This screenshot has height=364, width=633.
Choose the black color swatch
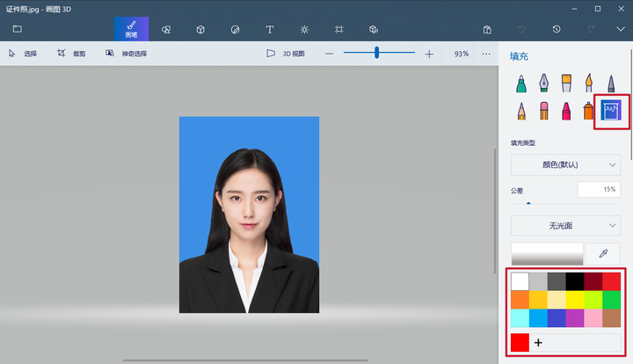tap(575, 281)
